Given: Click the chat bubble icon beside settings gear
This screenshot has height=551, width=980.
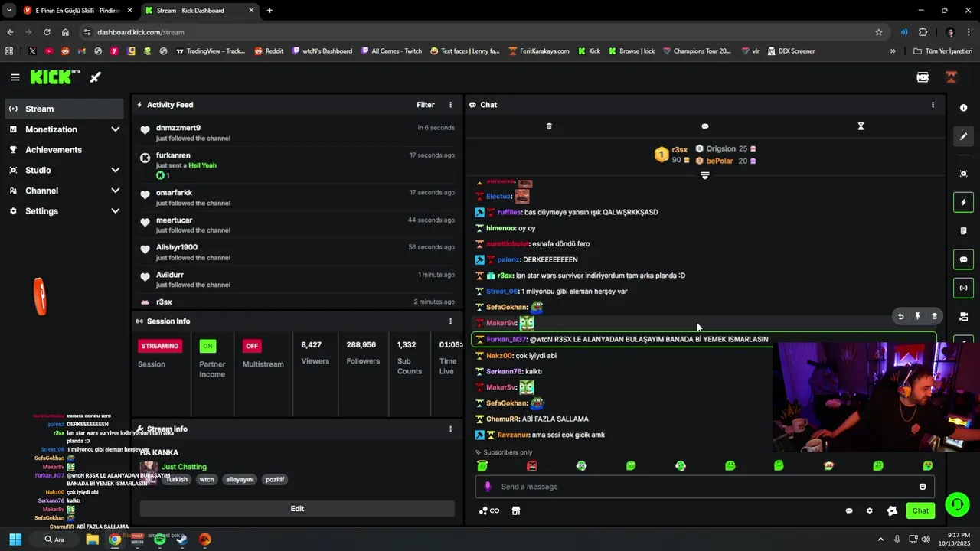Looking at the screenshot, I should (x=849, y=511).
